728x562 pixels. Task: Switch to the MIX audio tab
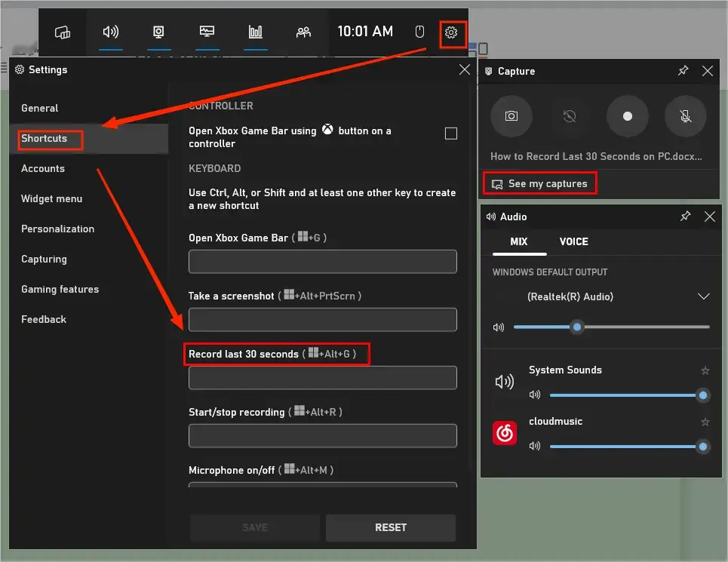[519, 242]
